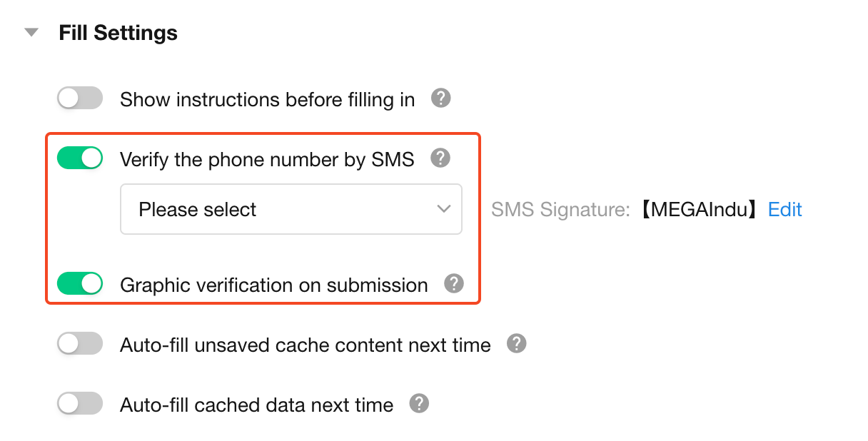Edit the SMS Signature
This screenshot has height=441, width=868.
(784, 210)
